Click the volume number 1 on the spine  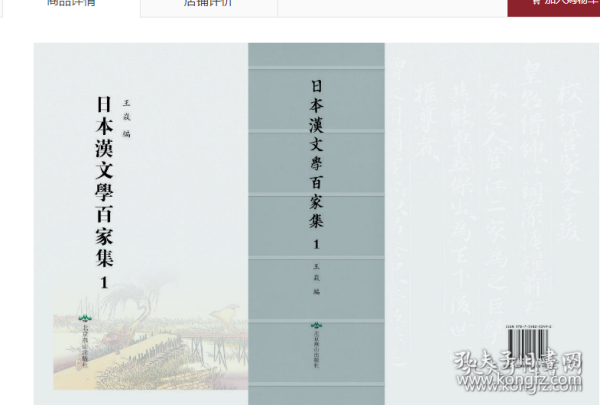316,244
